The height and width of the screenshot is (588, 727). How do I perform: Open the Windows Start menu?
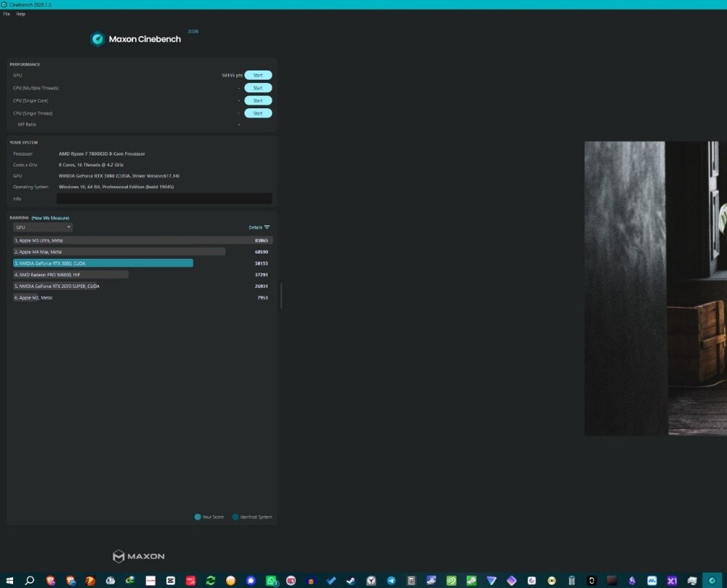[x=9, y=581]
